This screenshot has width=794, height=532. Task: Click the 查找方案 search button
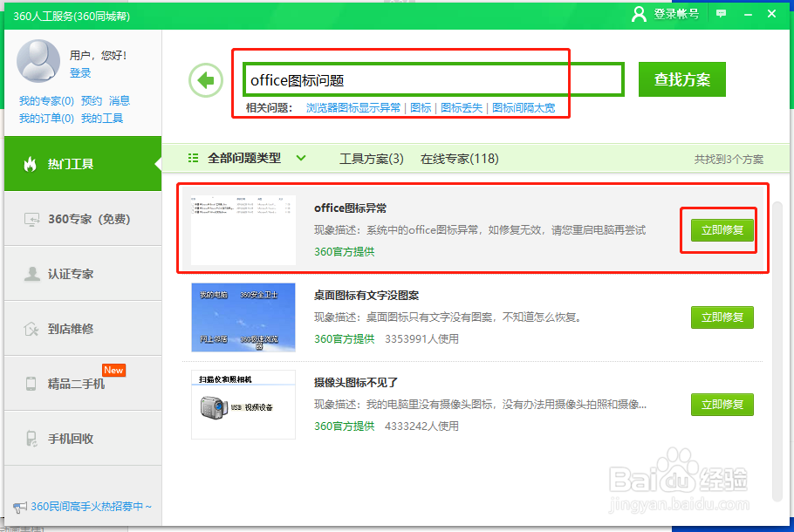pyautogui.click(x=682, y=79)
